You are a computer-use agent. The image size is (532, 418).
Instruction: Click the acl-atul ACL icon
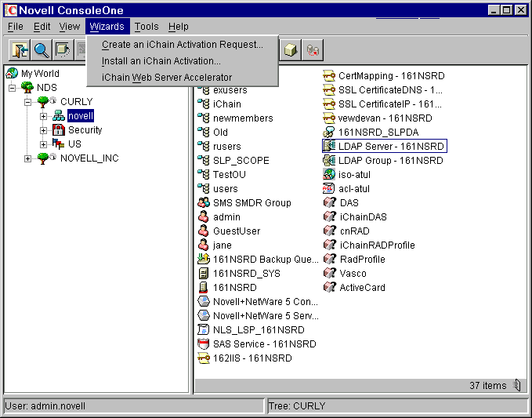329,188
